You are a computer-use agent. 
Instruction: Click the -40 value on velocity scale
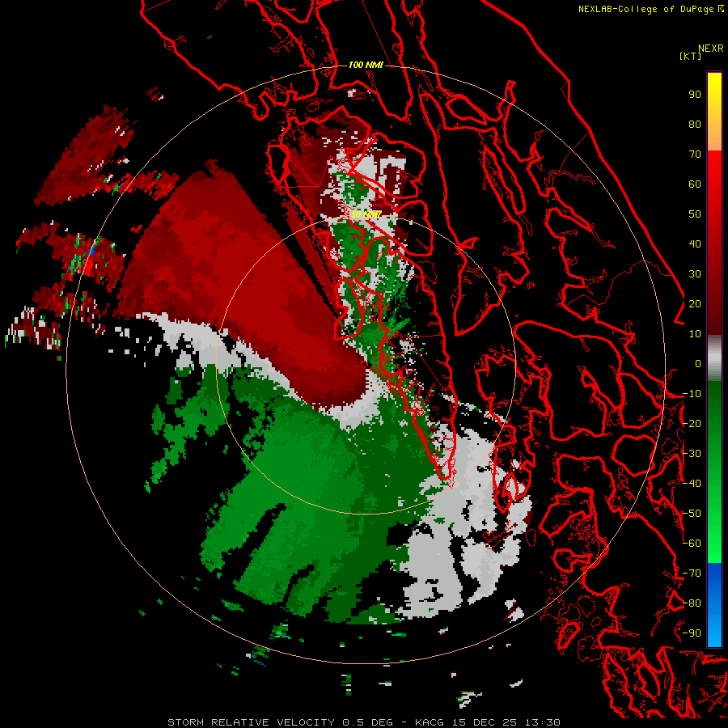(692, 484)
